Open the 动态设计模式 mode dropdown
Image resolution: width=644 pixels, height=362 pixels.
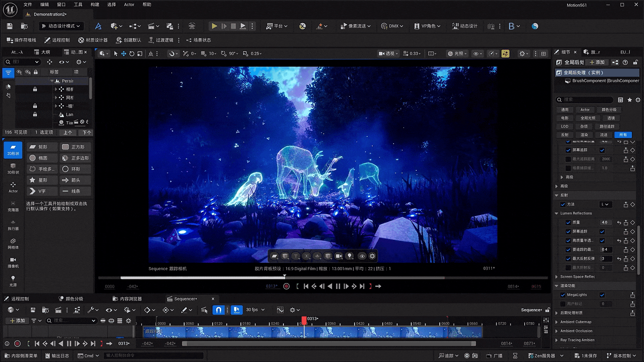61,26
